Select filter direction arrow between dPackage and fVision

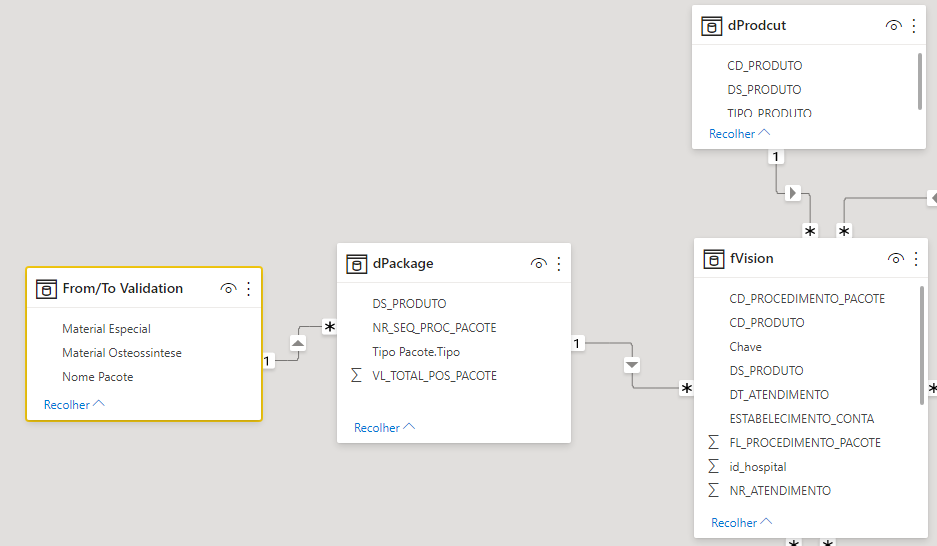coord(632,365)
